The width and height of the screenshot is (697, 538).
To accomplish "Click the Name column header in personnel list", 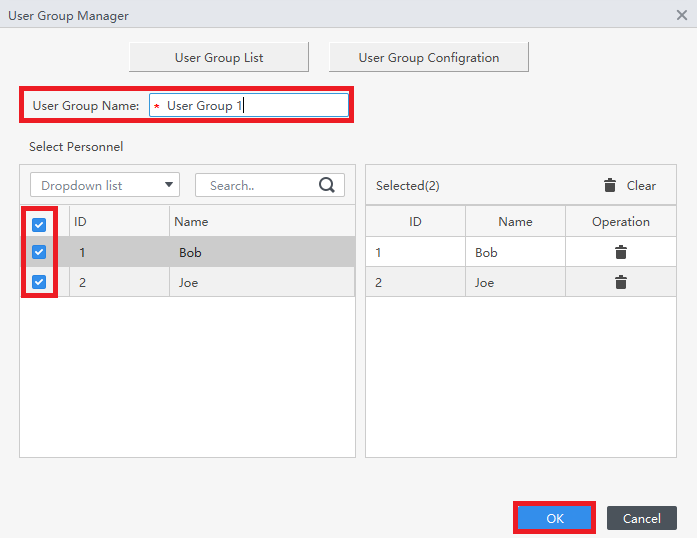I will pos(191,221).
